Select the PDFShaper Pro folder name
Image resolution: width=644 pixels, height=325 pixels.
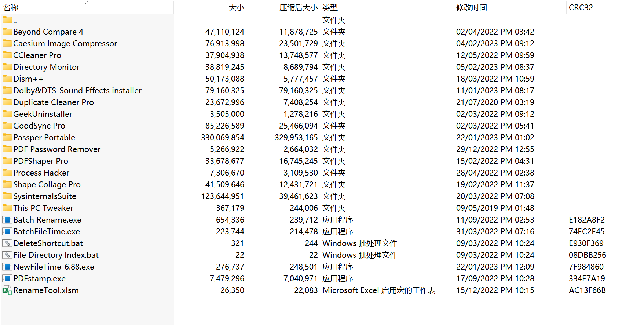pyautogui.click(x=41, y=161)
